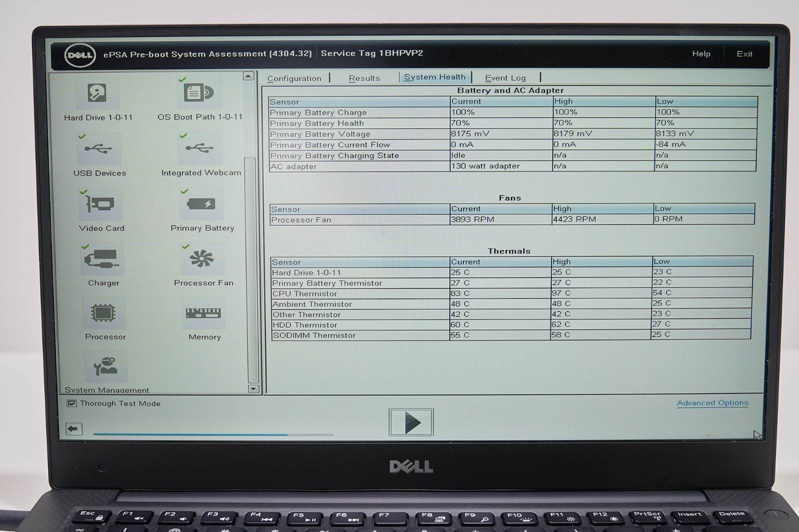The image size is (799, 532).
Task: Select the USB Devices icon
Action: tap(98, 149)
